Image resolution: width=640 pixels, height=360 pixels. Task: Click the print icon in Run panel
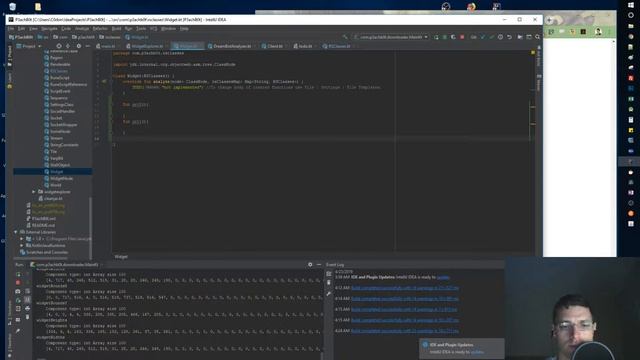(27, 309)
